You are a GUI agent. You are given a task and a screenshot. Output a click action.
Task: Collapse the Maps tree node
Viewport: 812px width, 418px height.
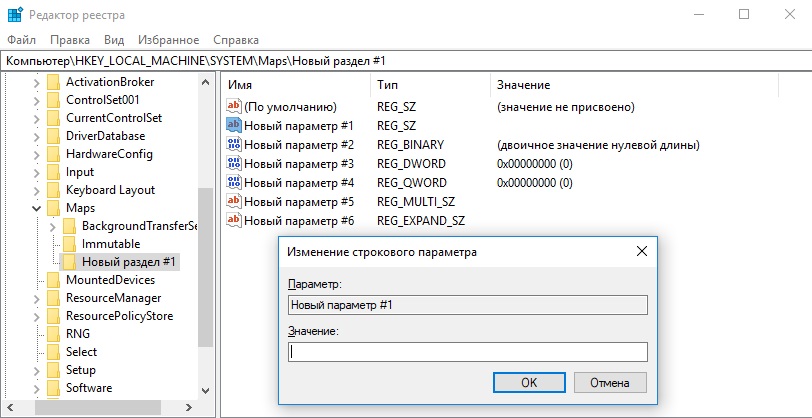click(37, 208)
